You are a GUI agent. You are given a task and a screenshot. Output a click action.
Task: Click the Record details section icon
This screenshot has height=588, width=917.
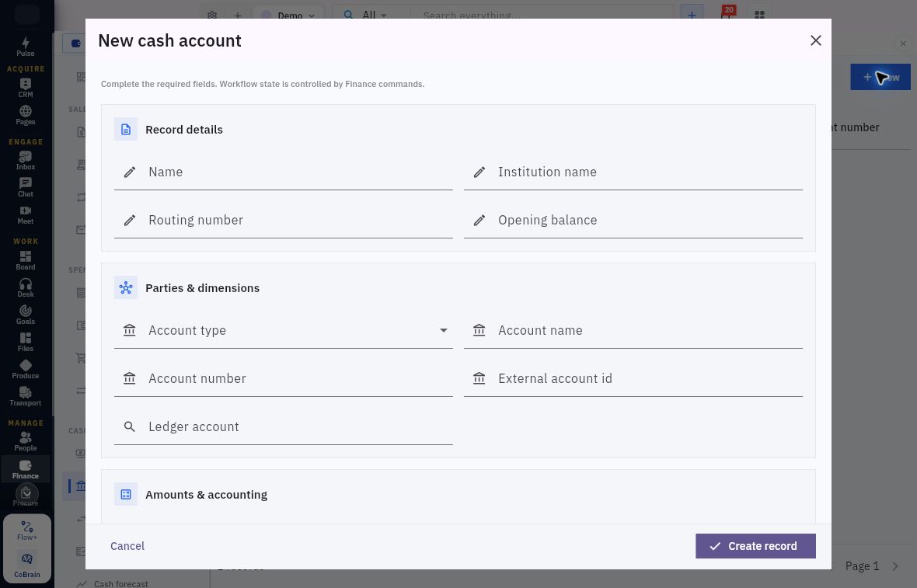tap(126, 130)
